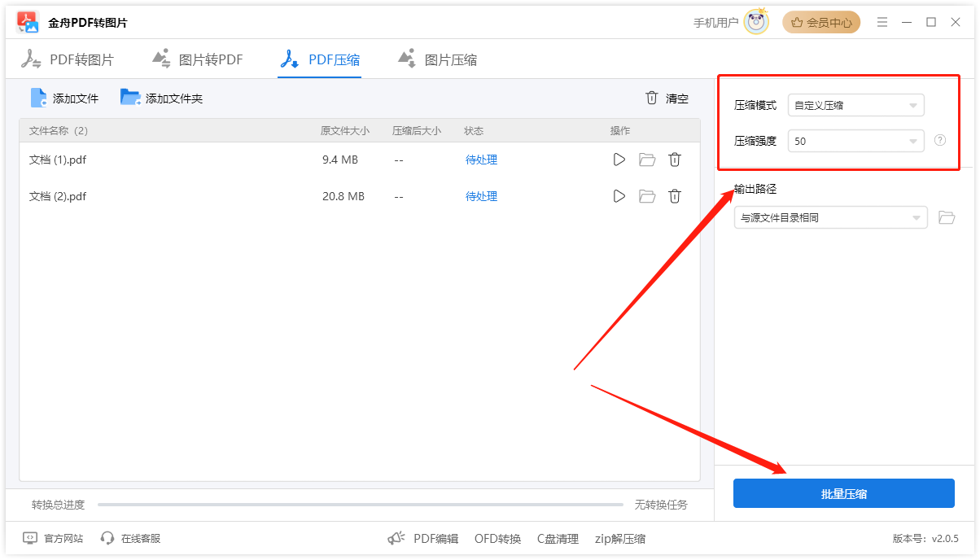Select the 文档 (2).pdf file name

tap(58, 196)
